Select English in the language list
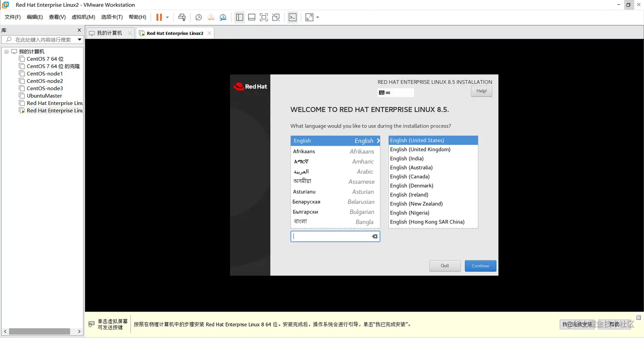 point(335,141)
